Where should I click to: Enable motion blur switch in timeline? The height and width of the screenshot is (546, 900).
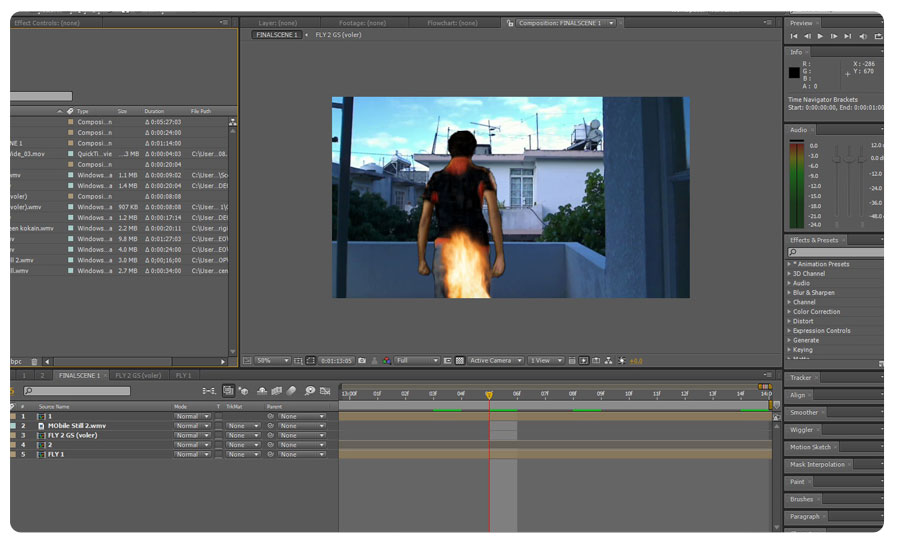coord(291,391)
